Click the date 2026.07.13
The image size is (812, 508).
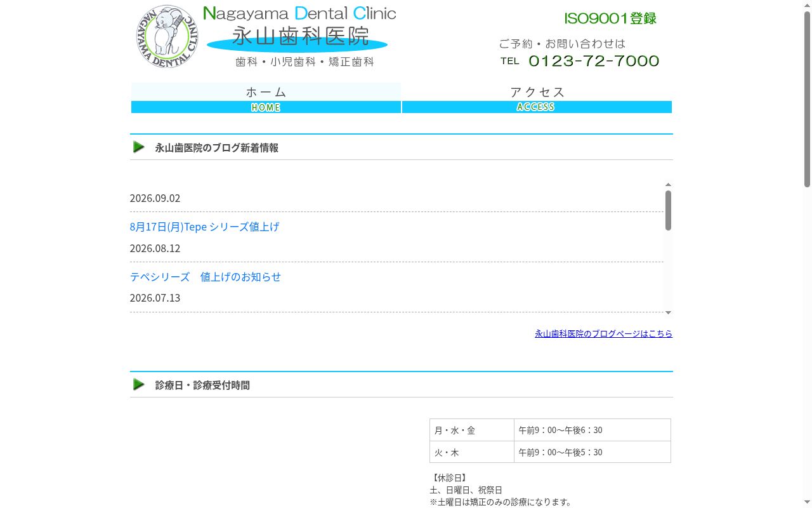pyautogui.click(x=155, y=298)
